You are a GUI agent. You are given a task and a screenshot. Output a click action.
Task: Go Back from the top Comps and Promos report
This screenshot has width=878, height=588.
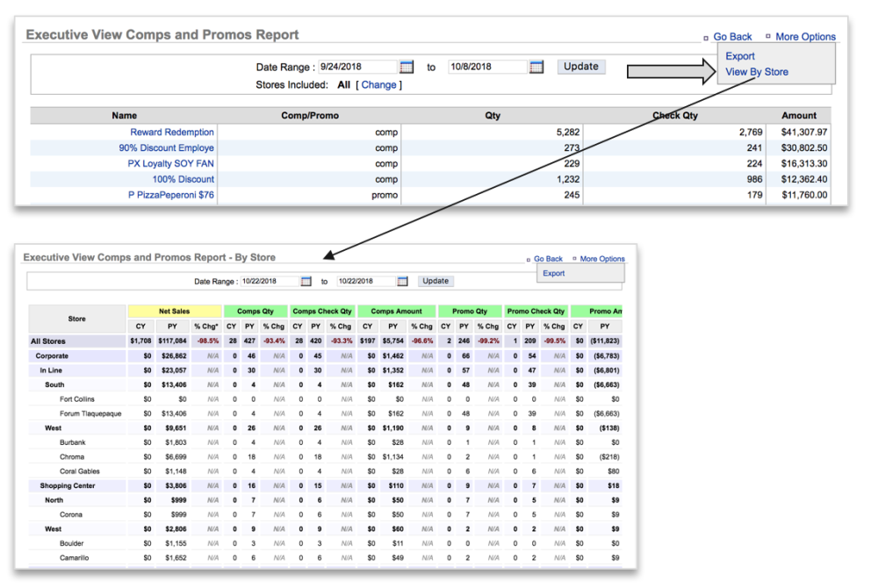coord(732,37)
